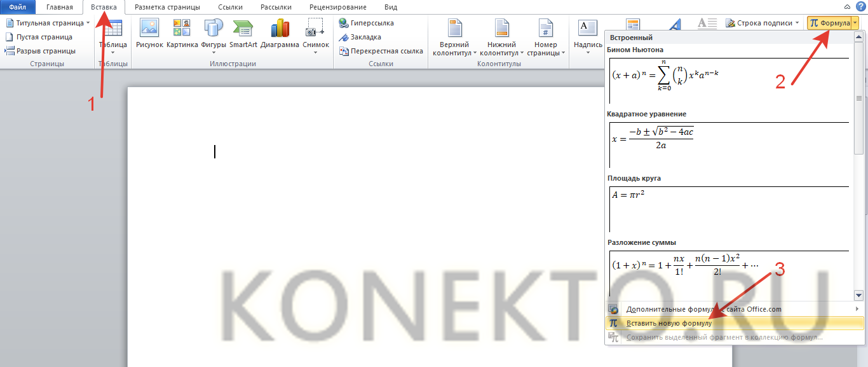The width and height of the screenshot is (868, 367).
Task: Open the Word help question mark icon
Action: (x=860, y=6)
